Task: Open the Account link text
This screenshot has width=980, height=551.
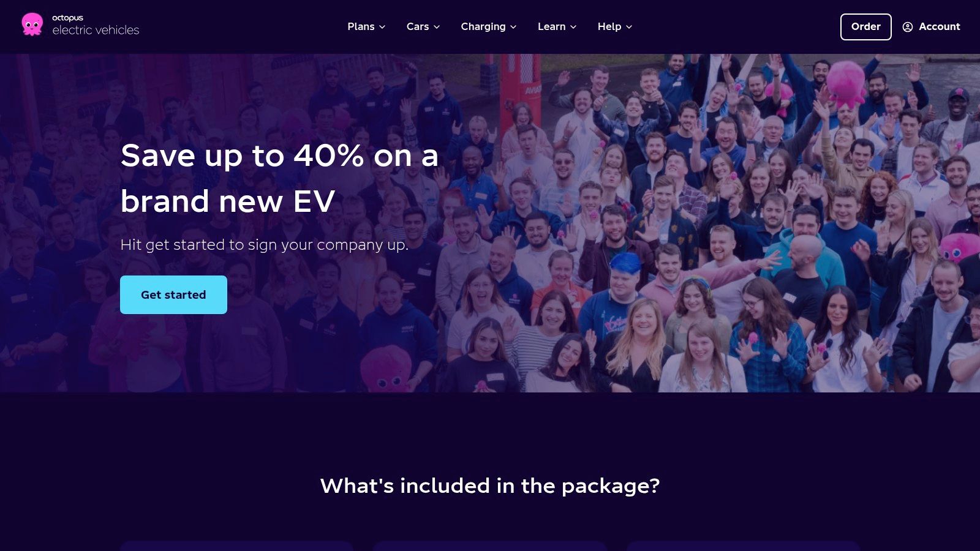Action: click(940, 26)
